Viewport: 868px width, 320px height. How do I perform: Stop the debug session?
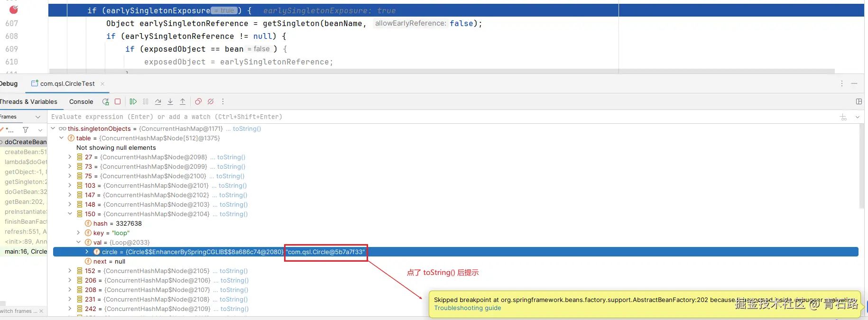coord(118,101)
